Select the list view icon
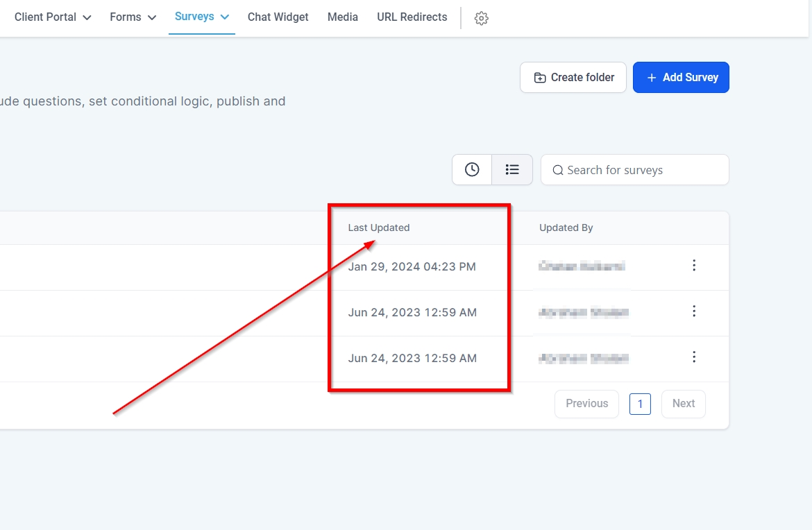812x530 pixels. coord(512,169)
